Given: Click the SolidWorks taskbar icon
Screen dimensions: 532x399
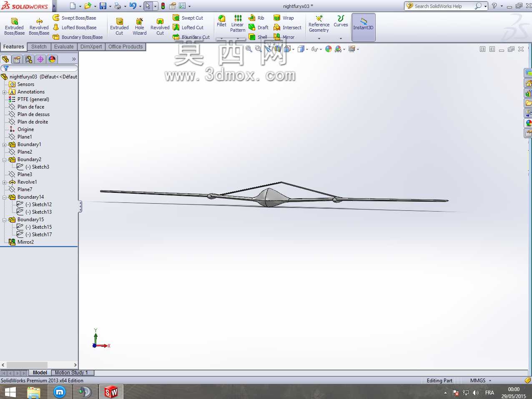Looking at the screenshot, I should [x=111, y=392].
